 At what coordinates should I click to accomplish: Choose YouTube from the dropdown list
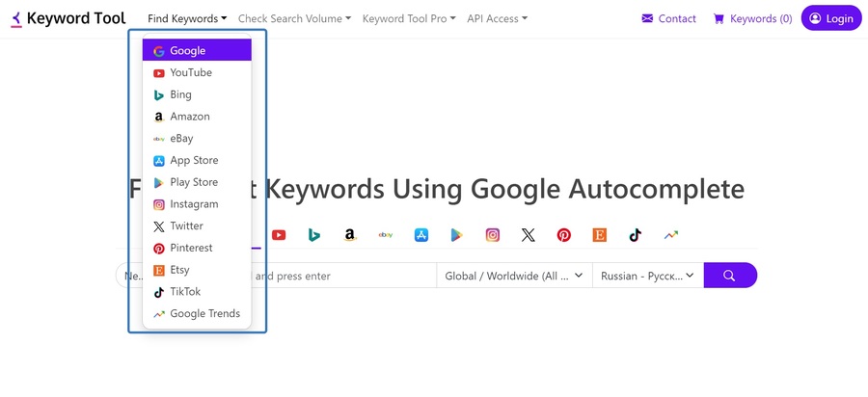tap(197, 72)
